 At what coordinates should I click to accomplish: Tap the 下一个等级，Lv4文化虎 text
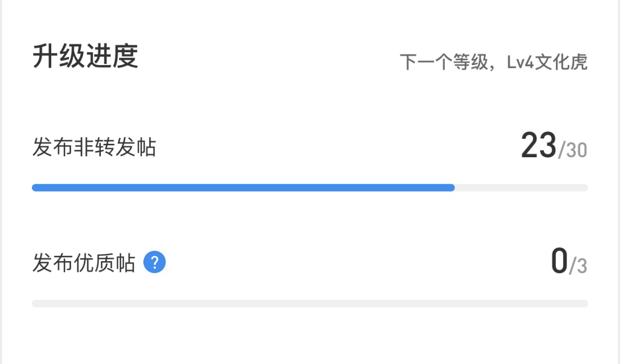493,62
